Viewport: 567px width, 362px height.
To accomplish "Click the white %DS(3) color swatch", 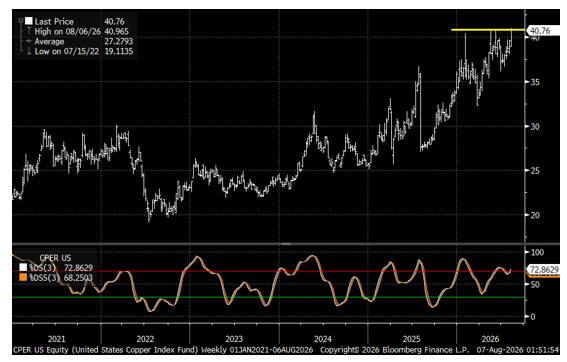I will point(23,268).
